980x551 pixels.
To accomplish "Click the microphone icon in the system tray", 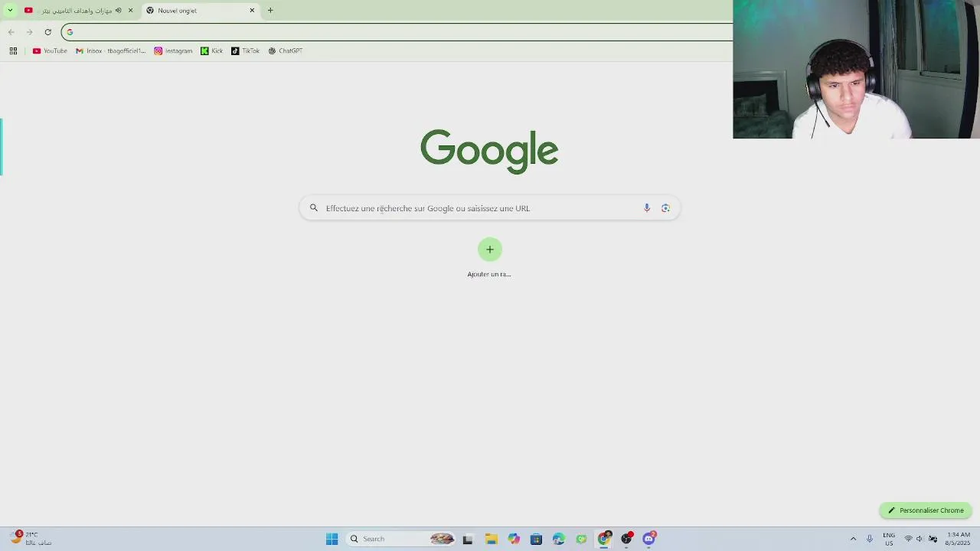I will pyautogui.click(x=870, y=540).
